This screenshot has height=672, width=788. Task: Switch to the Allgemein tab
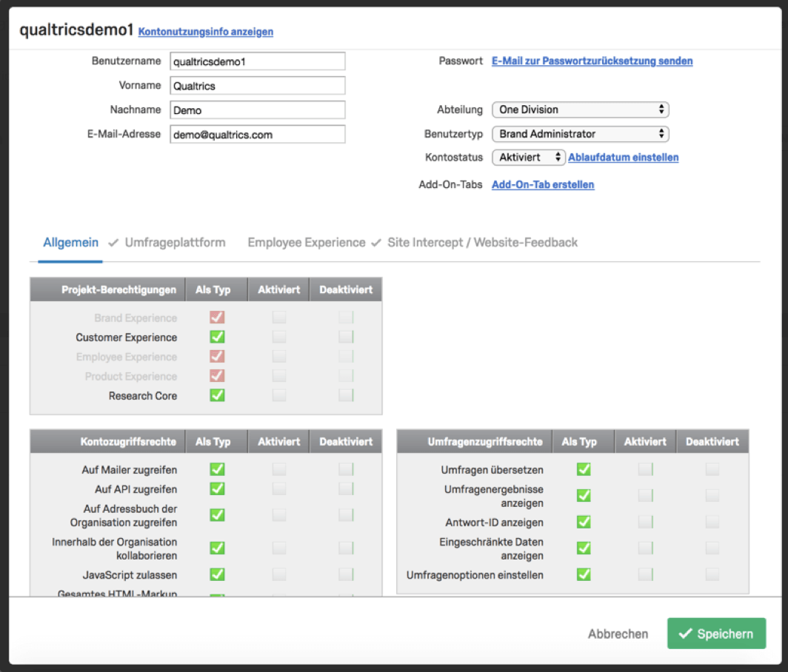coord(71,243)
